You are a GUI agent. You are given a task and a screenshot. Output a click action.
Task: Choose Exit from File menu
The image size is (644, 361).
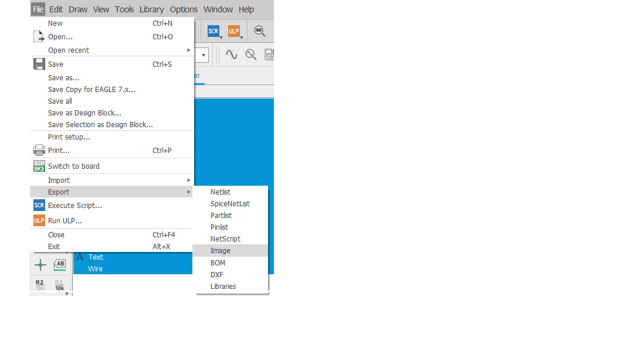click(111, 247)
